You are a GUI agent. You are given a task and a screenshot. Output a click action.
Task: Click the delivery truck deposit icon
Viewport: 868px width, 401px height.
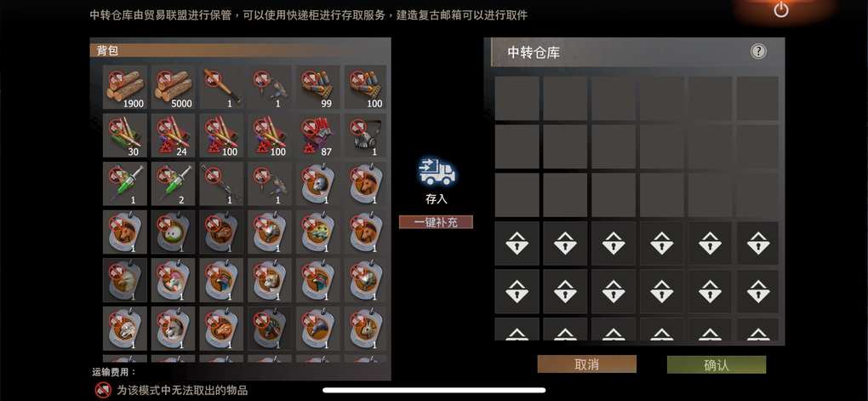tap(437, 170)
